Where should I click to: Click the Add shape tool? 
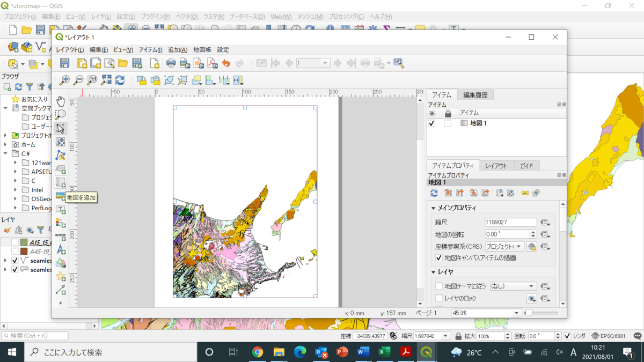tap(61, 263)
